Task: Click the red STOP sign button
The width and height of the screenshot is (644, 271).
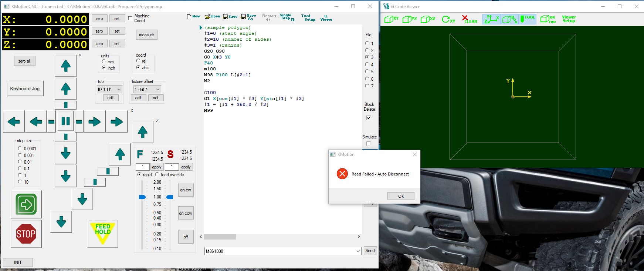Action: pyautogui.click(x=26, y=234)
